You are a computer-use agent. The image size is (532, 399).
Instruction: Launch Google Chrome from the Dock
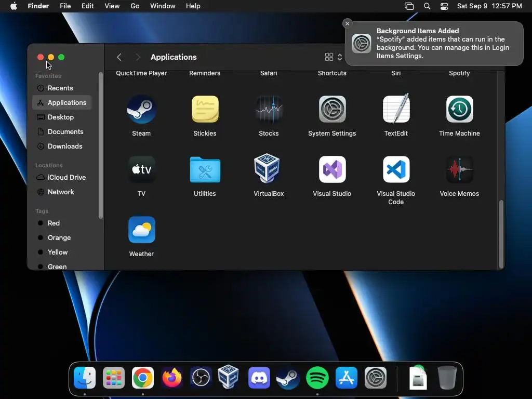tap(143, 378)
